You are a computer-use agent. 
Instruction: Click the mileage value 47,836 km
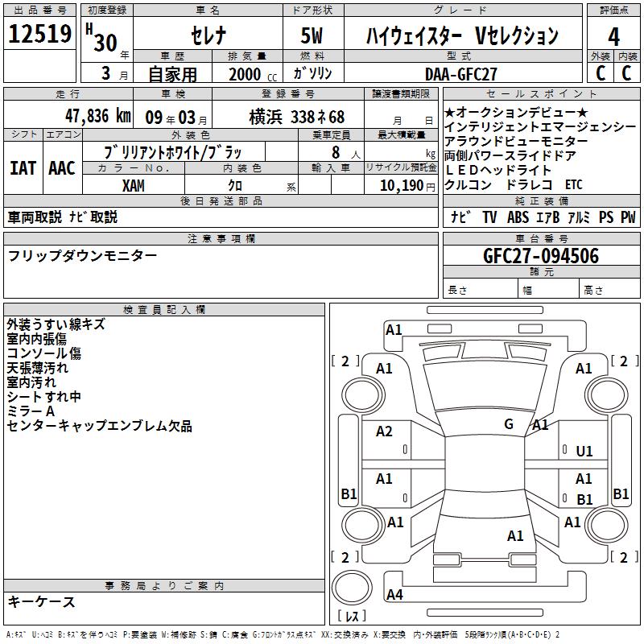point(97,116)
